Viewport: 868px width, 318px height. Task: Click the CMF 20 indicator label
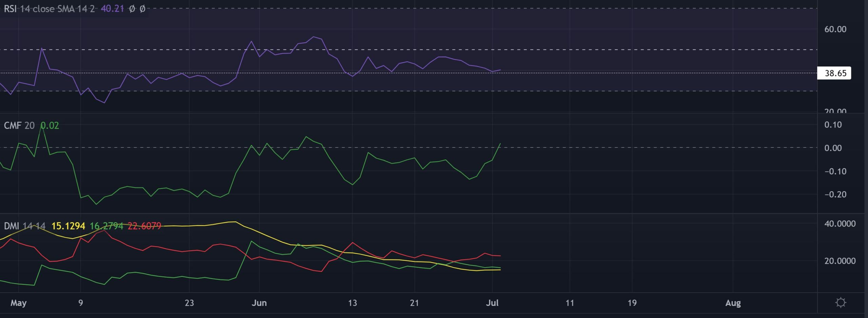19,125
